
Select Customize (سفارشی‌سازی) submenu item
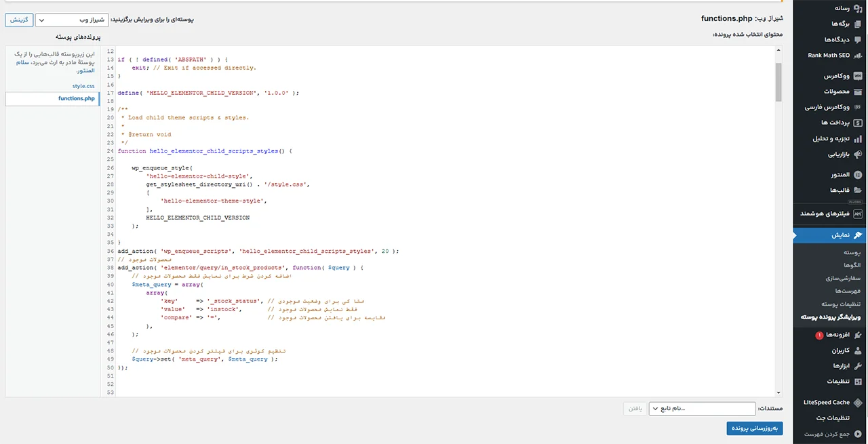click(x=843, y=278)
